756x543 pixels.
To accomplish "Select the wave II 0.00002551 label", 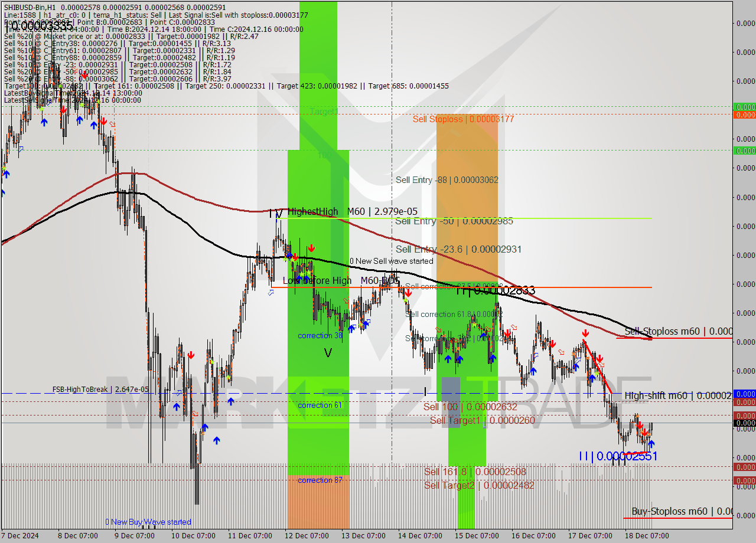I will pyautogui.click(x=618, y=456).
